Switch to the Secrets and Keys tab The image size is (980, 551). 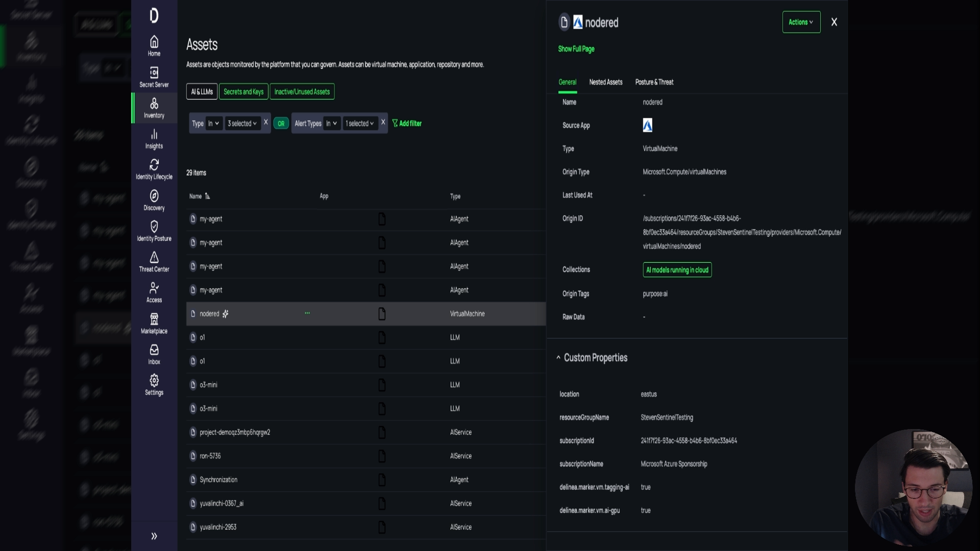[243, 91]
